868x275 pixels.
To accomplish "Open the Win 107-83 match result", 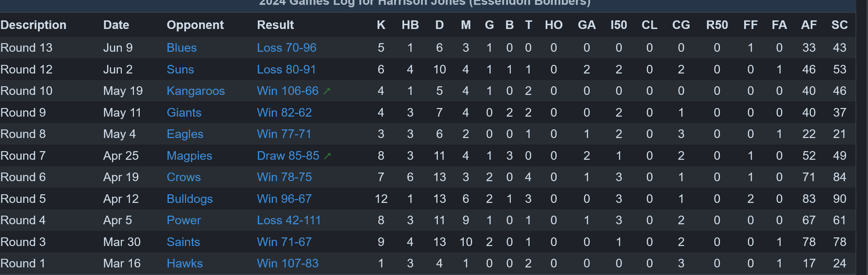I will coord(288,263).
